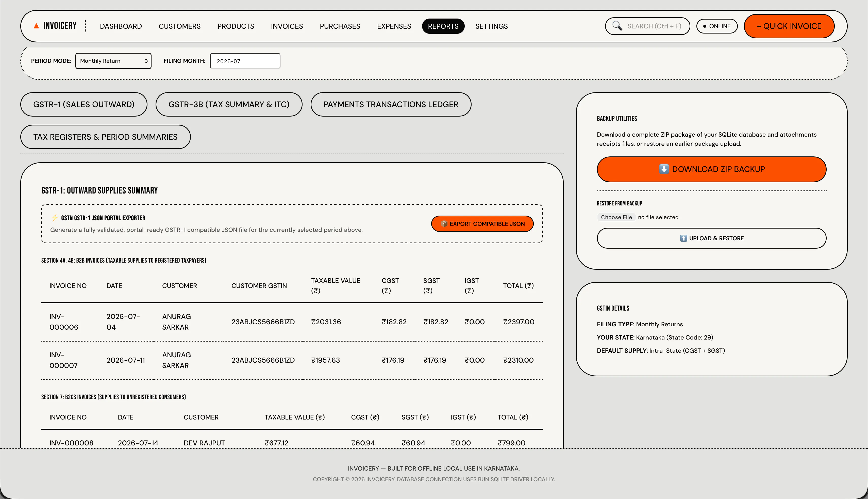Click customer Anurag Sarkar in INV-000006 row

[x=176, y=322]
